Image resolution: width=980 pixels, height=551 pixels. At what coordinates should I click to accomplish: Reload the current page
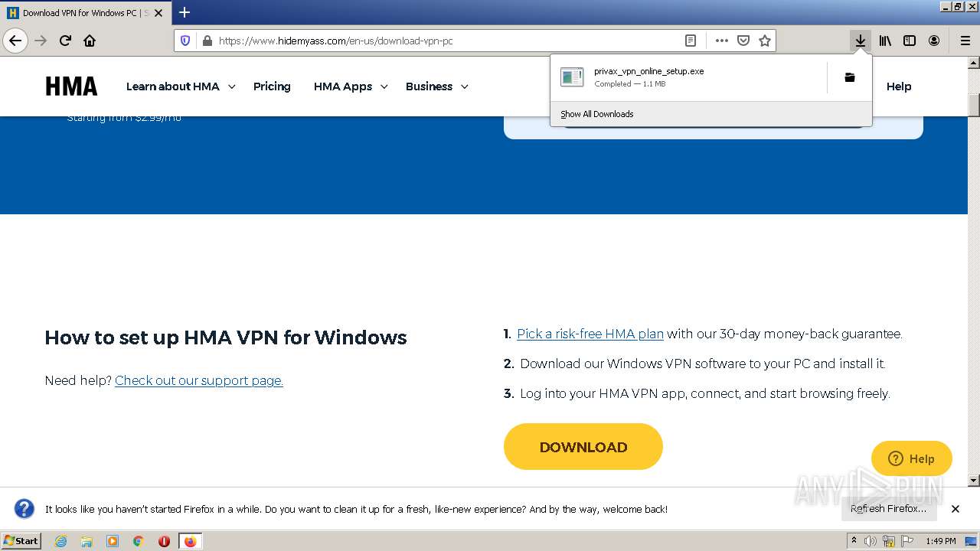click(x=65, y=41)
